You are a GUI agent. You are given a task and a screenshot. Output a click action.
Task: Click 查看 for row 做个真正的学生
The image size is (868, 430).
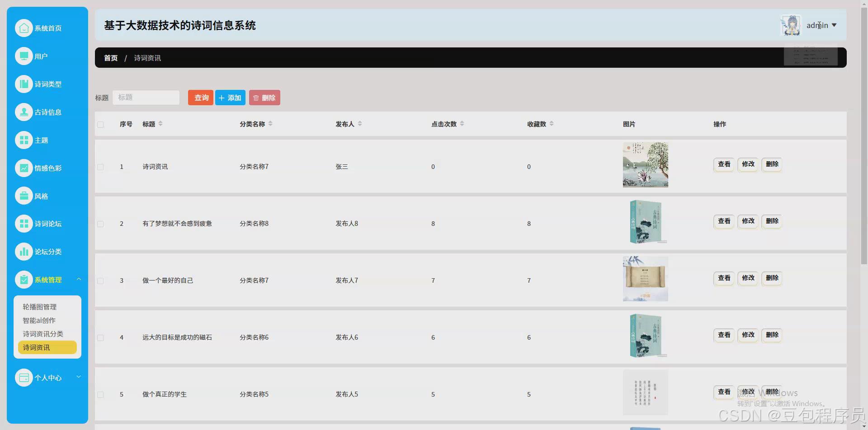(x=724, y=392)
